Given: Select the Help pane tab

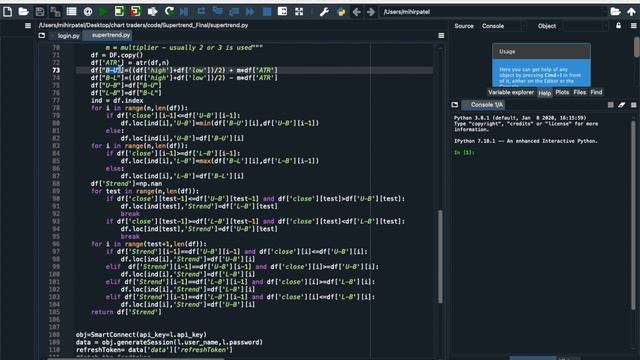Looking at the screenshot, I should click(544, 93).
